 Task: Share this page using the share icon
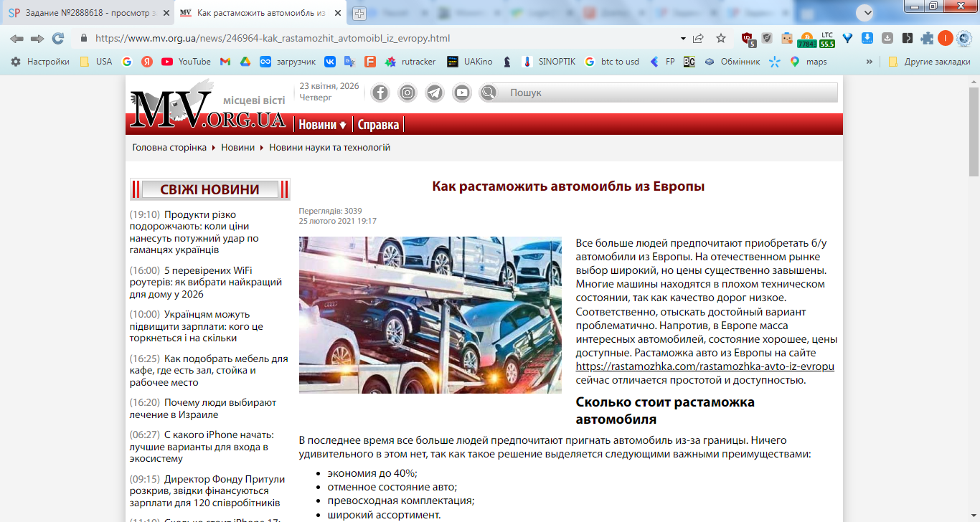click(x=698, y=39)
